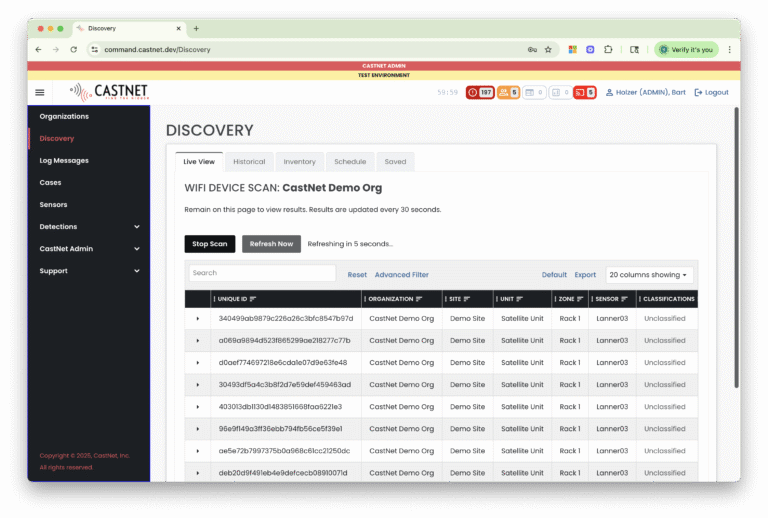Sort by the Zone column icon
This screenshot has width=768, height=518.
[580, 299]
